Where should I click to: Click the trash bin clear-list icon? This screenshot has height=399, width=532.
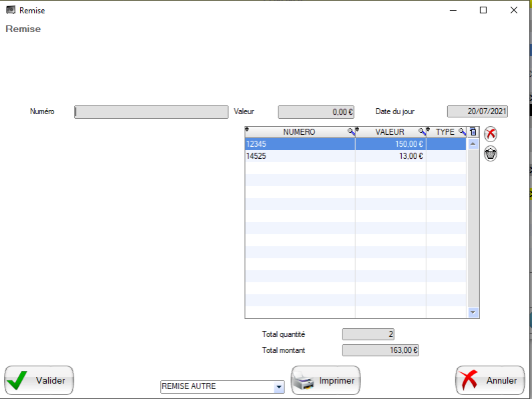coord(491,153)
